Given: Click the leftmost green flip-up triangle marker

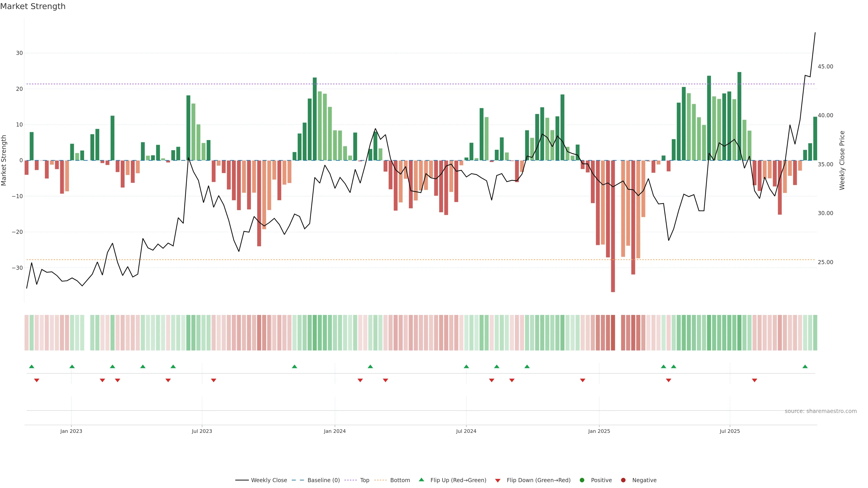Looking at the screenshot, I should coord(32,366).
